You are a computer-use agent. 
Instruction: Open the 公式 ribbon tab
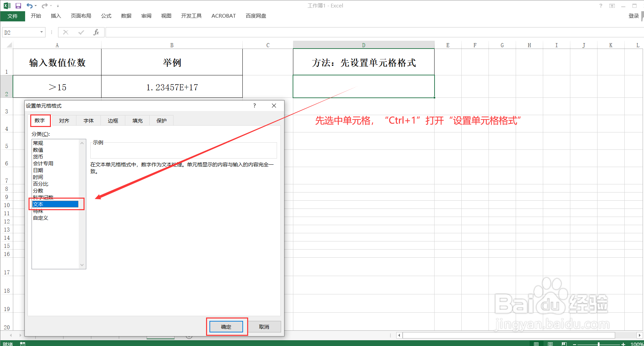pyautogui.click(x=106, y=16)
